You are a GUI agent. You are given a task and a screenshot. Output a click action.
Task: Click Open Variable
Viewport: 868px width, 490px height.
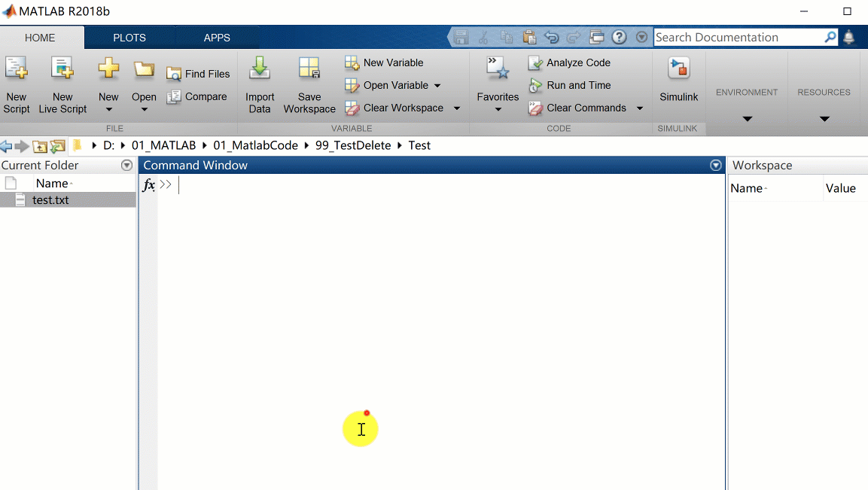coord(386,85)
